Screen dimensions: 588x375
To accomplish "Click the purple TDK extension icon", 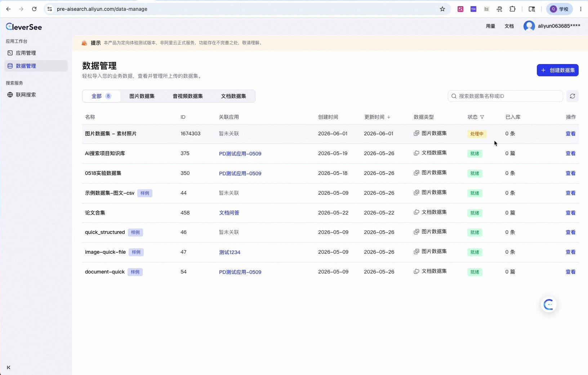I will click(473, 9).
